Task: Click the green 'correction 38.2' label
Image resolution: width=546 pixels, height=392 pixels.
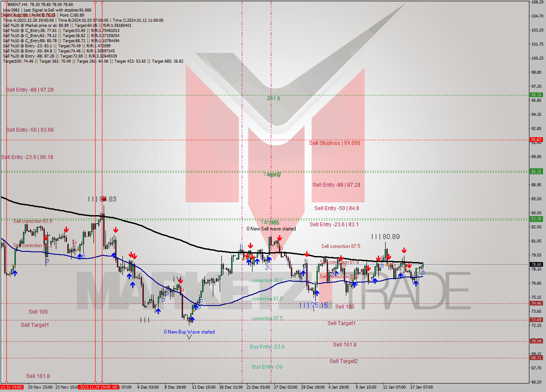Action: point(267,280)
